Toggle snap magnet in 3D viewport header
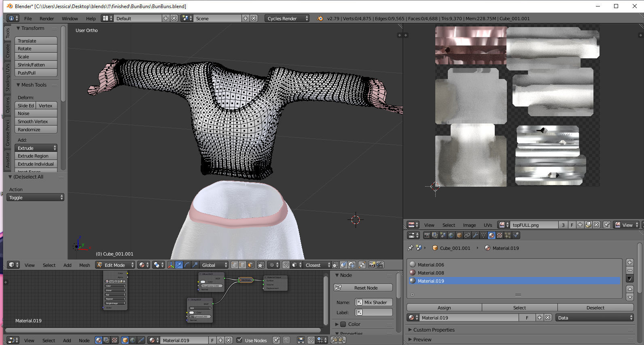The height and width of the screenshot is (345, 644). coord(286,265)
